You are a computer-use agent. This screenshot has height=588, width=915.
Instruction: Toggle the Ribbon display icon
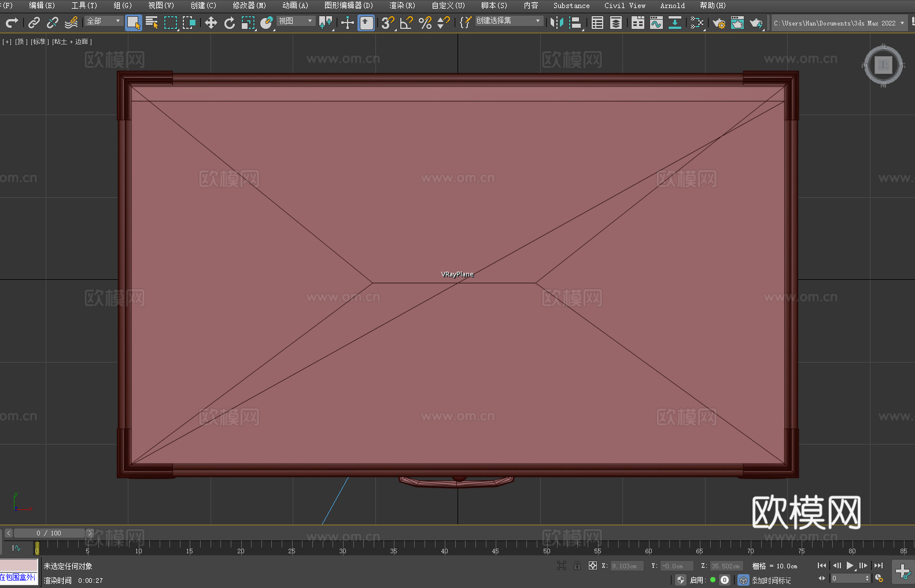638,23
